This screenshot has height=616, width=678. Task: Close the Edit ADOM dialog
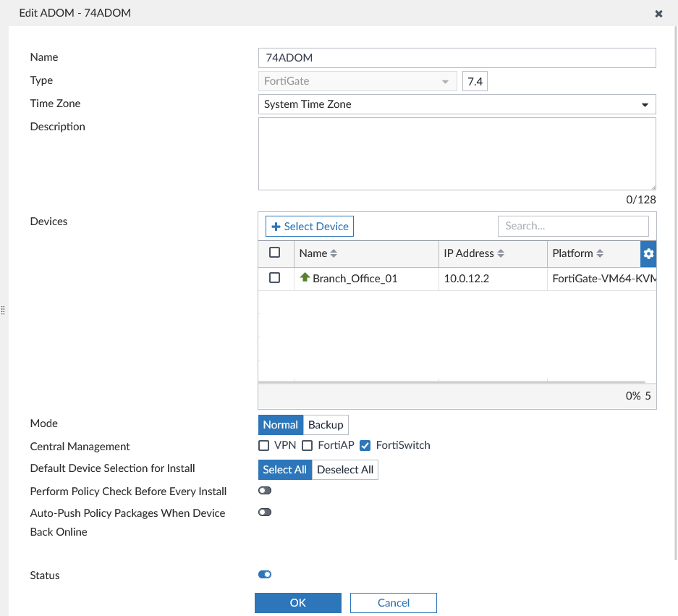[x=658, y=13]
